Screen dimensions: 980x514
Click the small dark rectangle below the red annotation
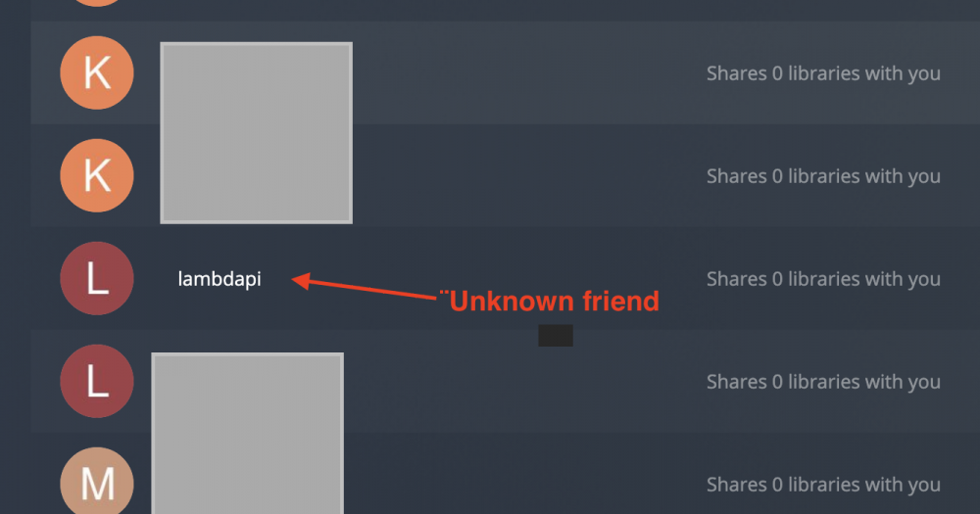556,336
